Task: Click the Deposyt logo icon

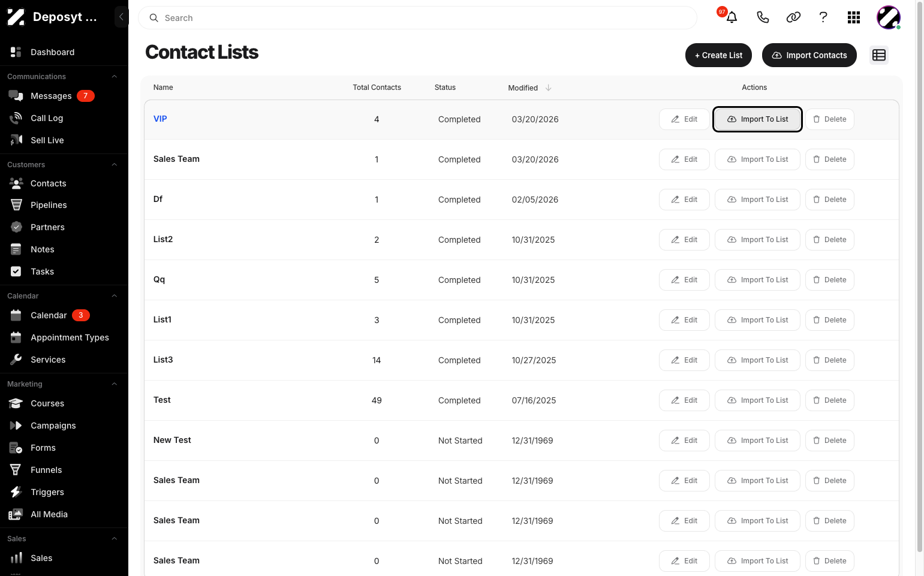Action: point(16,17)
